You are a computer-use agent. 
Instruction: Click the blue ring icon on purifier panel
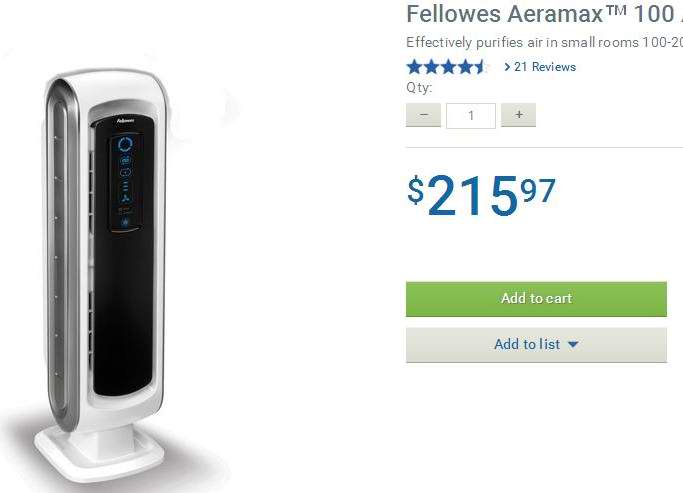[x=125, y=145]
